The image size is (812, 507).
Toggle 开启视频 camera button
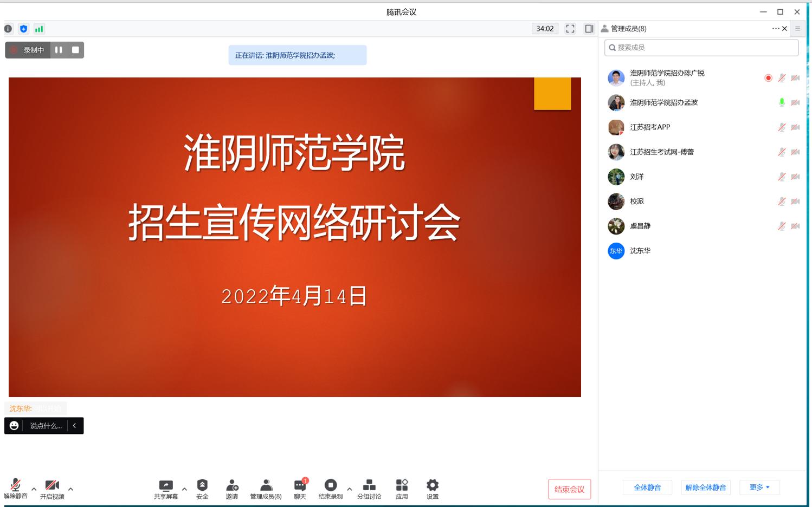52,485
